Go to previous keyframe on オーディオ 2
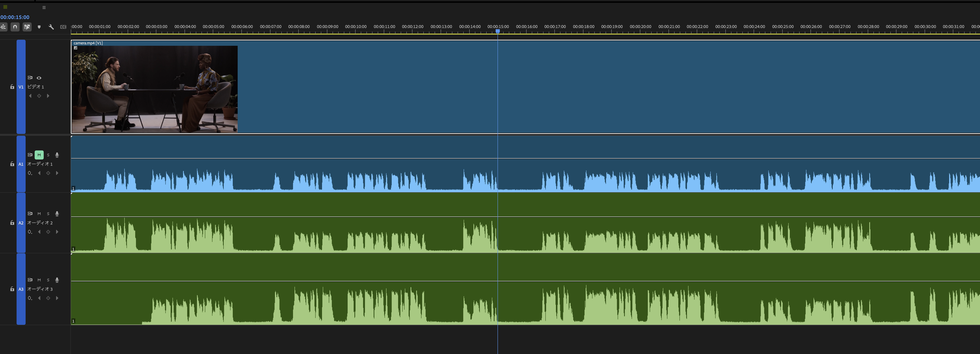 [39, 232]
